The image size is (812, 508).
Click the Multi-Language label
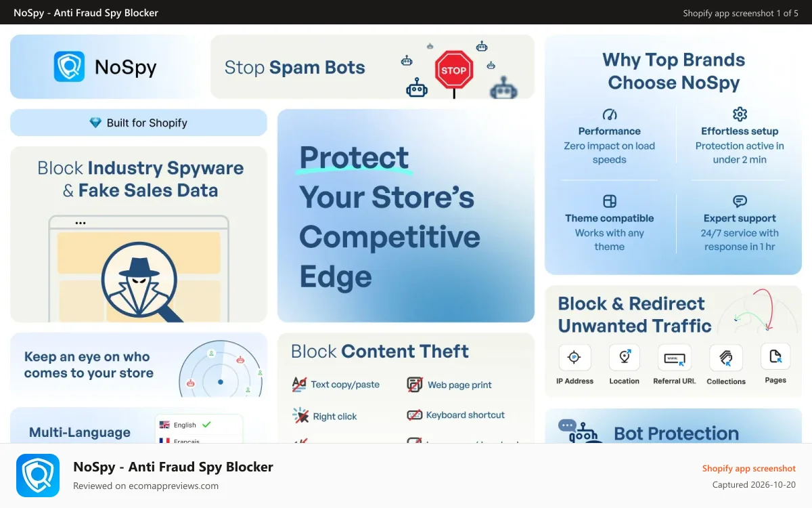[80, 432]
